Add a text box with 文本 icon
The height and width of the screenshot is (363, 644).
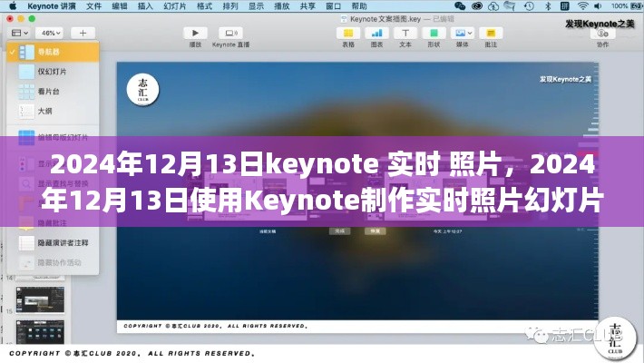pyautogui.click(x=405, y=33)
